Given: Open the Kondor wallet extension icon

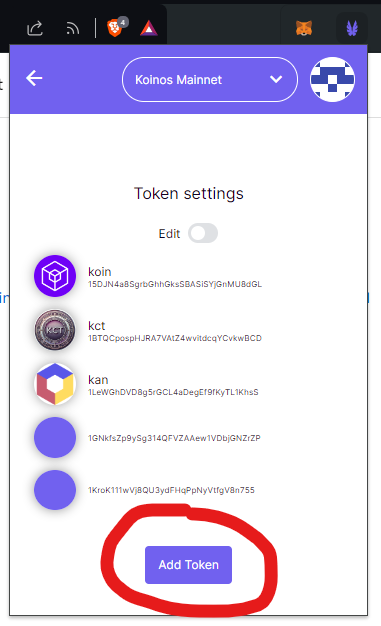Looking at the screenshot, I should click(x=352, y=28).
